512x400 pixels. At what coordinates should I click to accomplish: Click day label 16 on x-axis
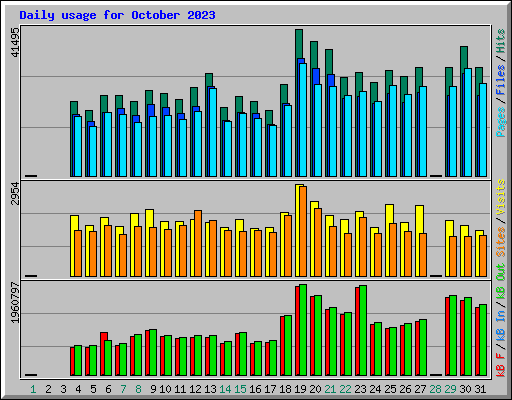tap(255, 389)
